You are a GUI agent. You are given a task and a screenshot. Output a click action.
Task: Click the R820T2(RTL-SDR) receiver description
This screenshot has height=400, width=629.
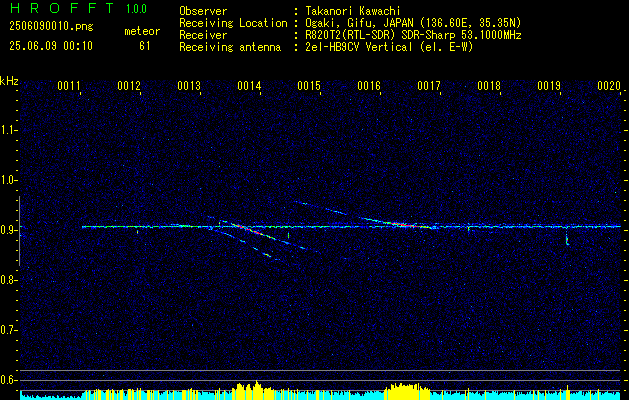(349, 35)
